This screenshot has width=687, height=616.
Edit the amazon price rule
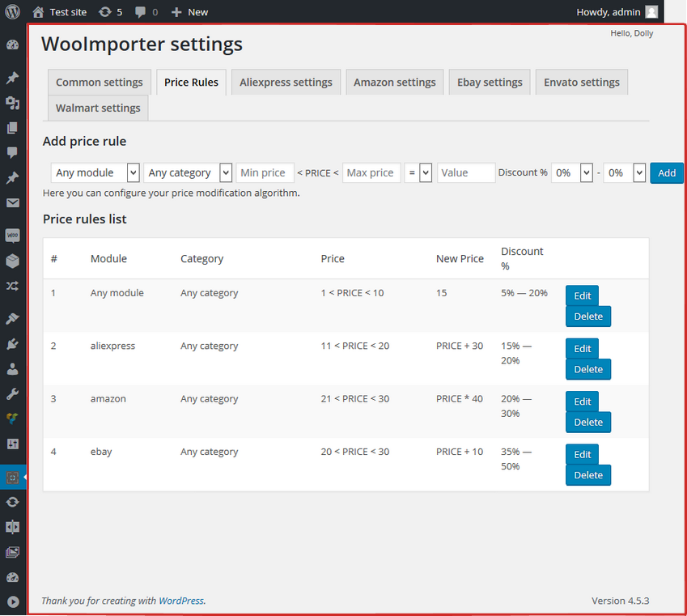(x=583, y=401)
